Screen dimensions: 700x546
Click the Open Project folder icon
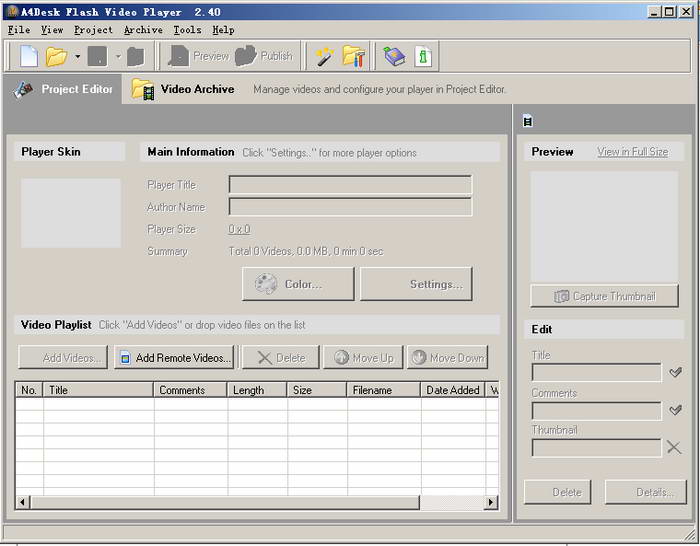56,57
